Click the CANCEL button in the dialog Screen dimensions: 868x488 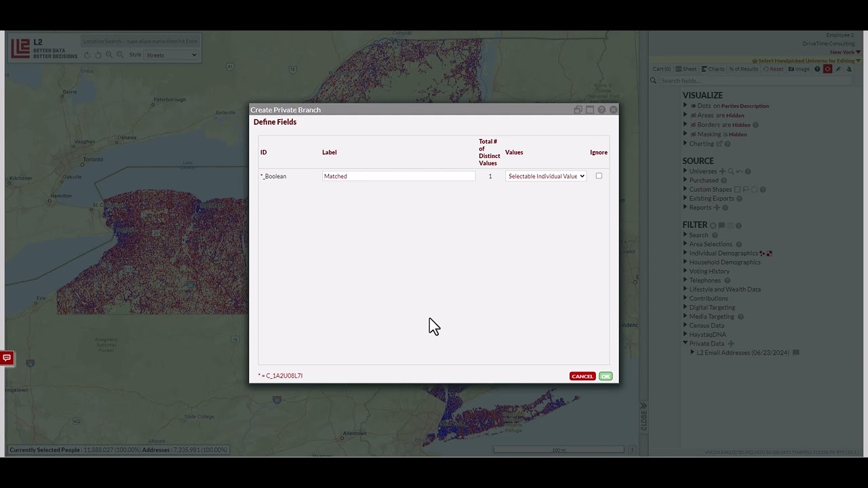point(583,376)
